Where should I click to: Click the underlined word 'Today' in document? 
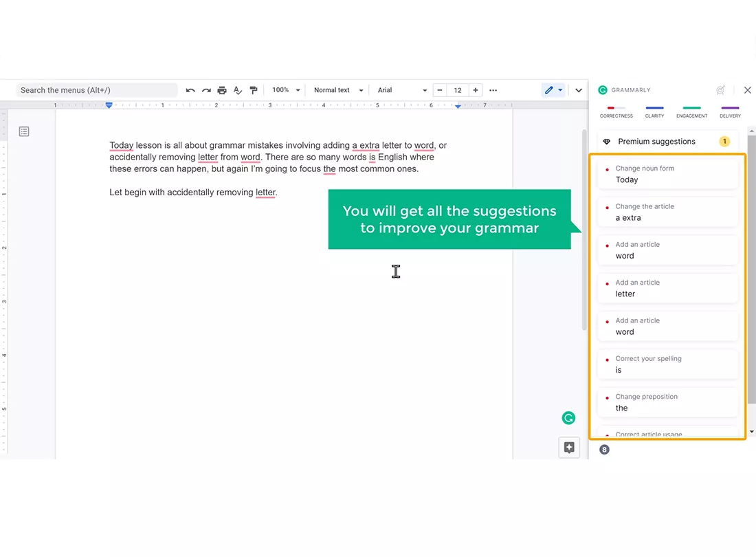click(x=121, y=145)
